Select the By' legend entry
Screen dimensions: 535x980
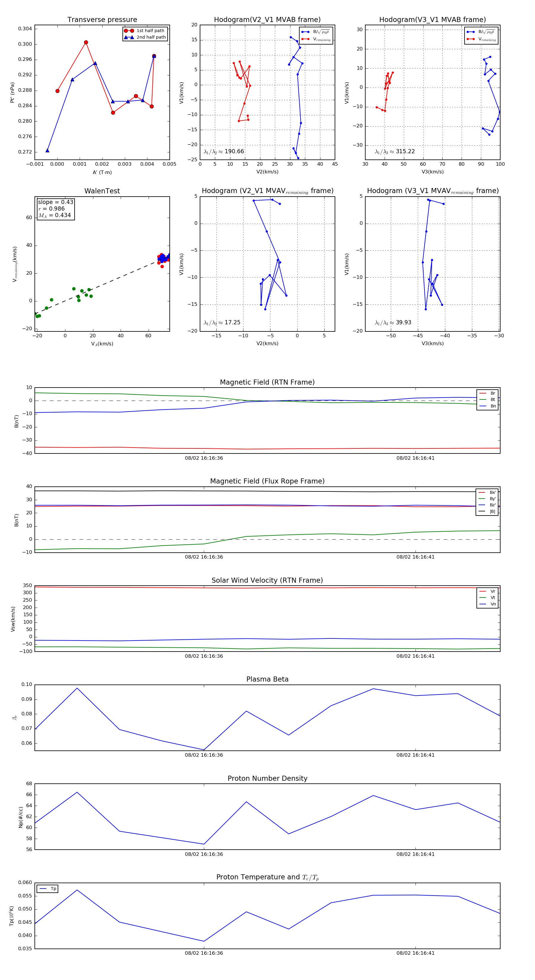487,499
